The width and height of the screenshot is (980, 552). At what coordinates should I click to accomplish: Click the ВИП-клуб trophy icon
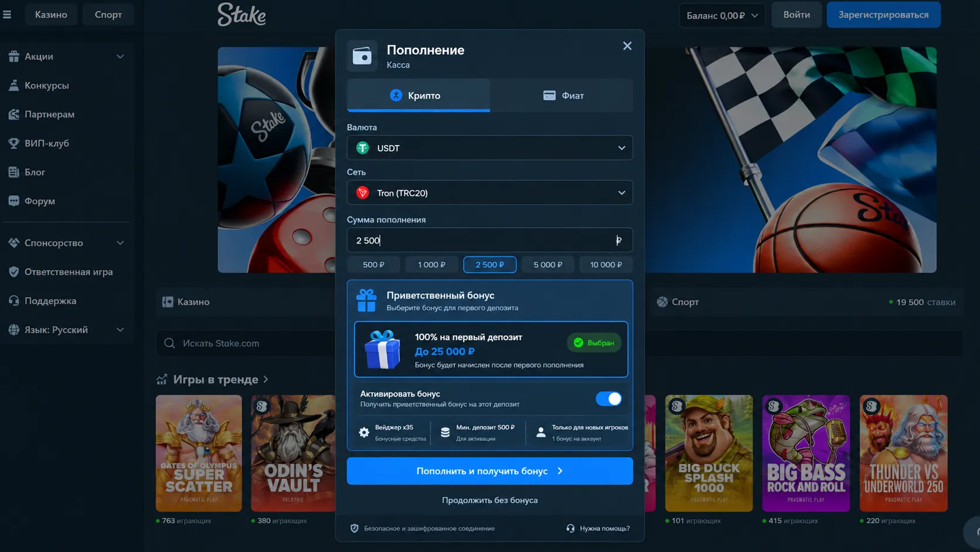pos(13,143)
